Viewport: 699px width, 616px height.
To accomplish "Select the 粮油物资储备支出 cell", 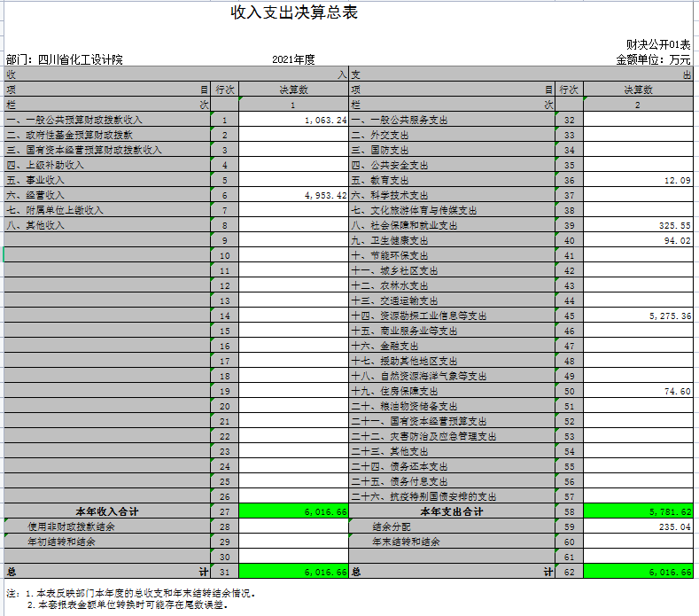I will click(x=452, y=406).
